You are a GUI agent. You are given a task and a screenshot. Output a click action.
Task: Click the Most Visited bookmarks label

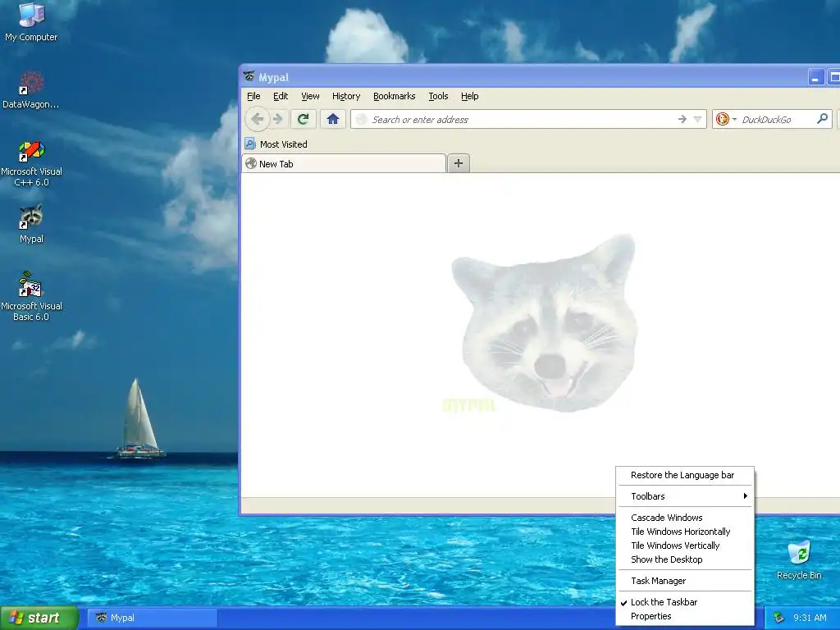283,144
